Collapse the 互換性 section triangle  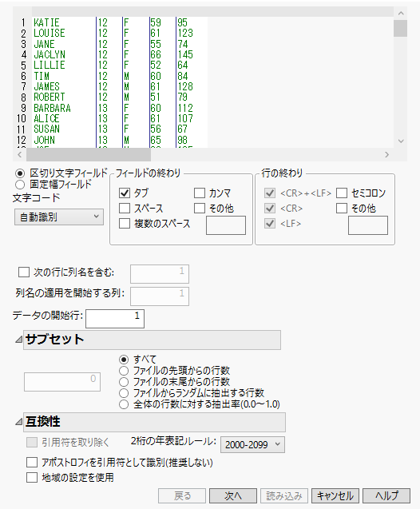19,422
